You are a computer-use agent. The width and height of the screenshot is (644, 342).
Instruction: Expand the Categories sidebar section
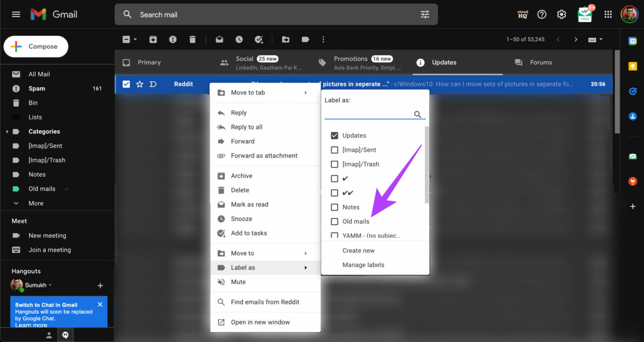pos(7,131)
